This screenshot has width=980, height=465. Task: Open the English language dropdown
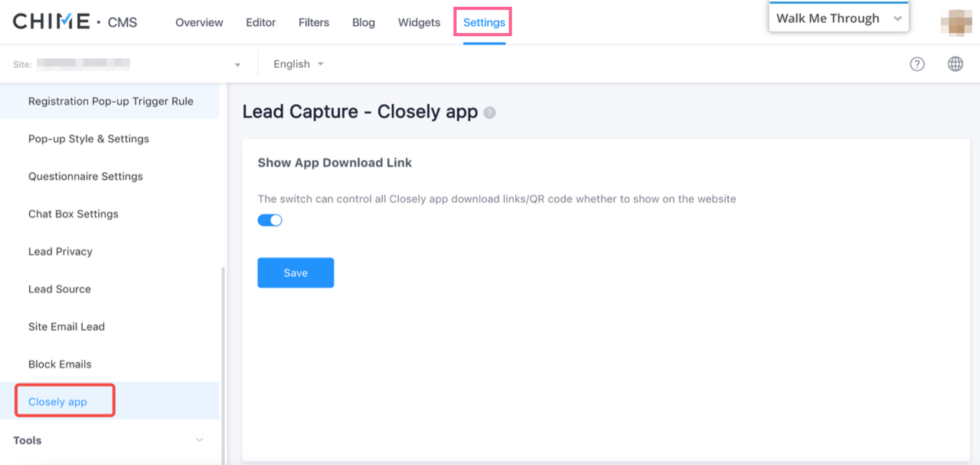coord(298,64)
